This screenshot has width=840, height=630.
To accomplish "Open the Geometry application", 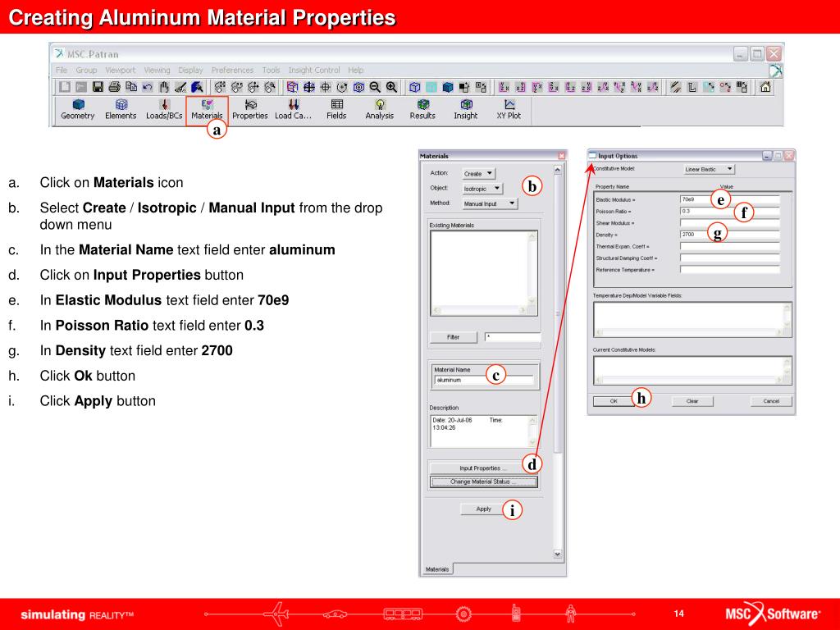I will (78, 109).
